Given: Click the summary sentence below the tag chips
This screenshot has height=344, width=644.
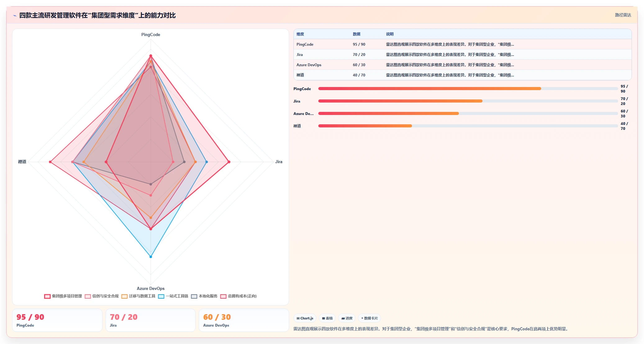Looking at the screenshot, I should click(x=432, y=329).
